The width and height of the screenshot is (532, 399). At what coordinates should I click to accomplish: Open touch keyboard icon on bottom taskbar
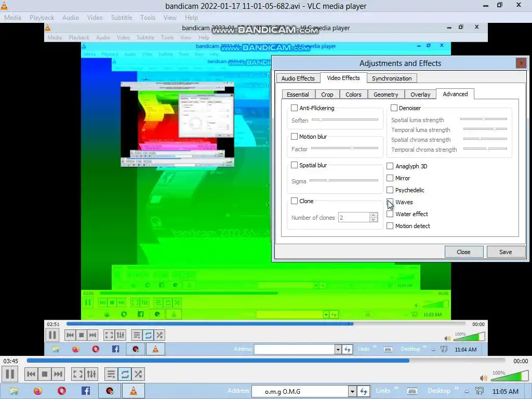[x=412, y=391]
